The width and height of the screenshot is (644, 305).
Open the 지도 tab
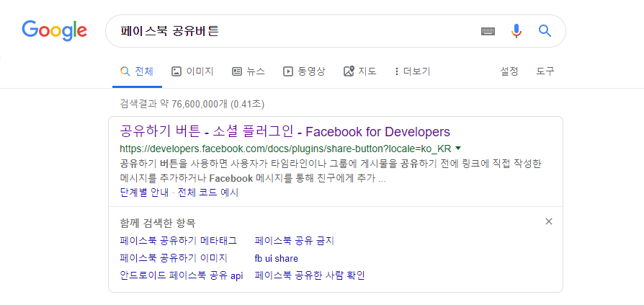[x=359, y=71]
